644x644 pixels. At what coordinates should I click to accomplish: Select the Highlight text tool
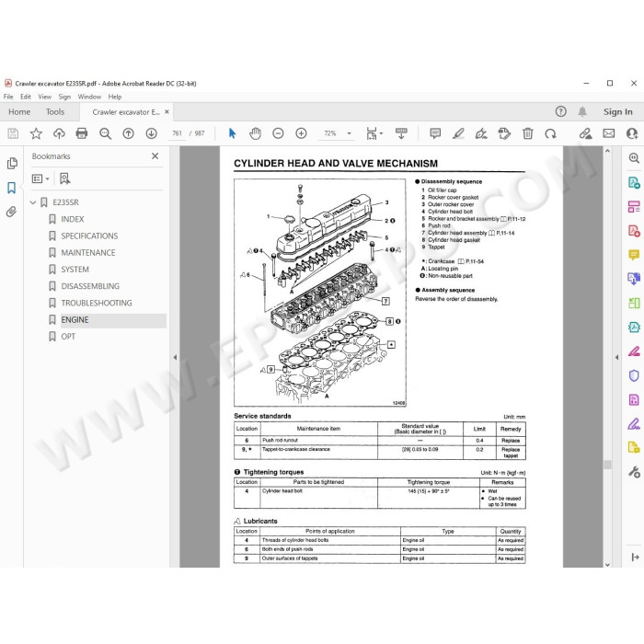(458, 133)
